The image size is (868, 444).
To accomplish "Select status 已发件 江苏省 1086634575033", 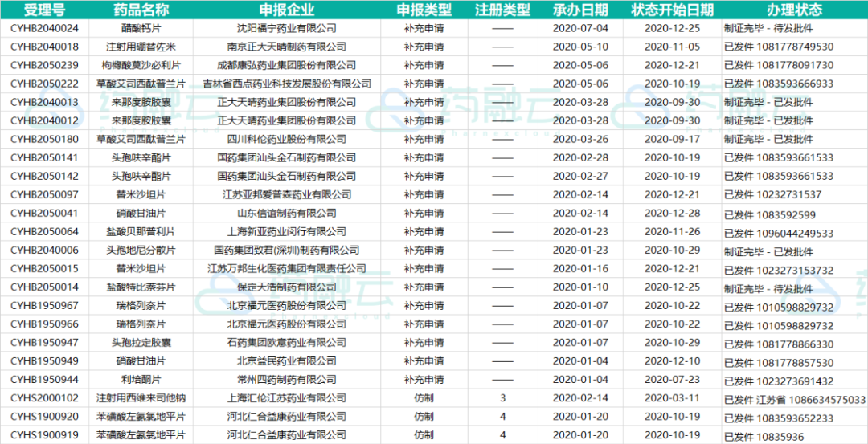I will click(x=795, y=400).
